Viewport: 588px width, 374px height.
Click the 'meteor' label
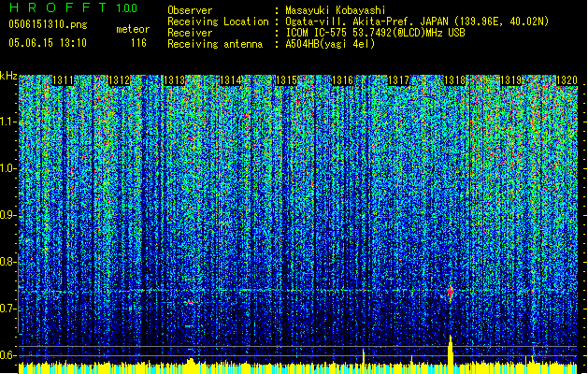133,29
